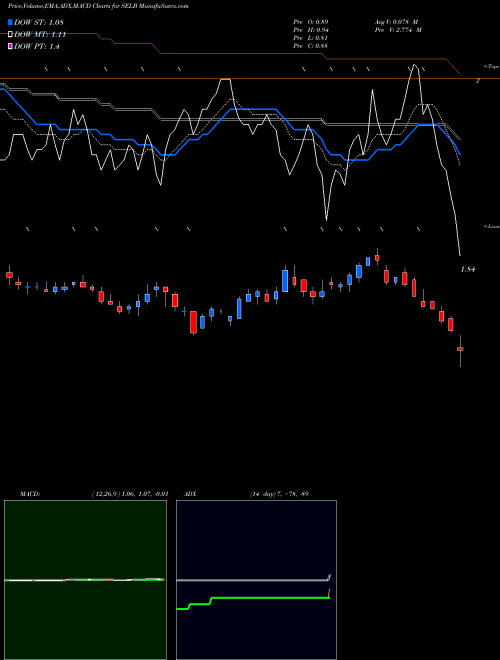Image resolution: width=500 pixels, height=660 pixels.
Task: Click the 'Avg V: 0.078 M' volume text
Action: 396,21
